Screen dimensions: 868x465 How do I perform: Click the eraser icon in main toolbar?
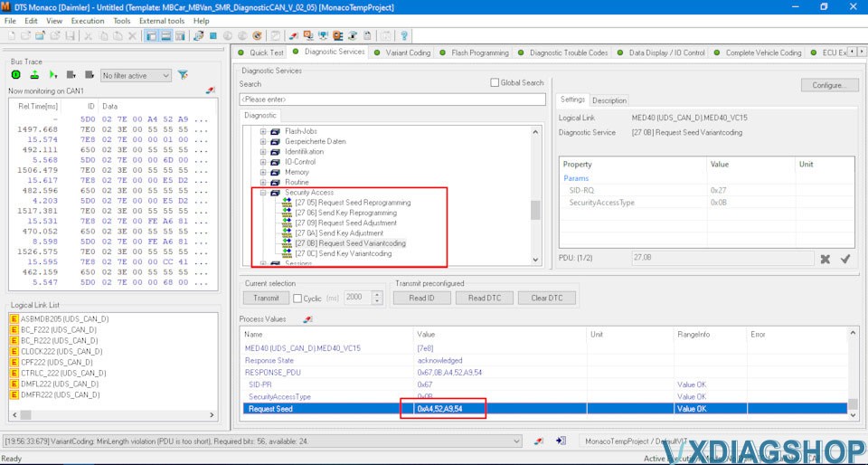click(293, 36)
